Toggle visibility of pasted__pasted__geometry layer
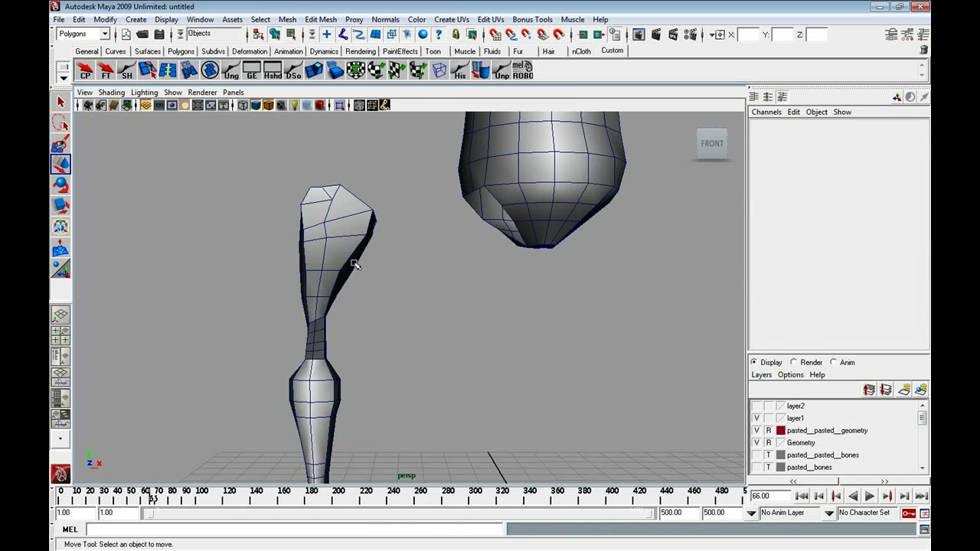980x551 pixels. click(x=756, y=431)
